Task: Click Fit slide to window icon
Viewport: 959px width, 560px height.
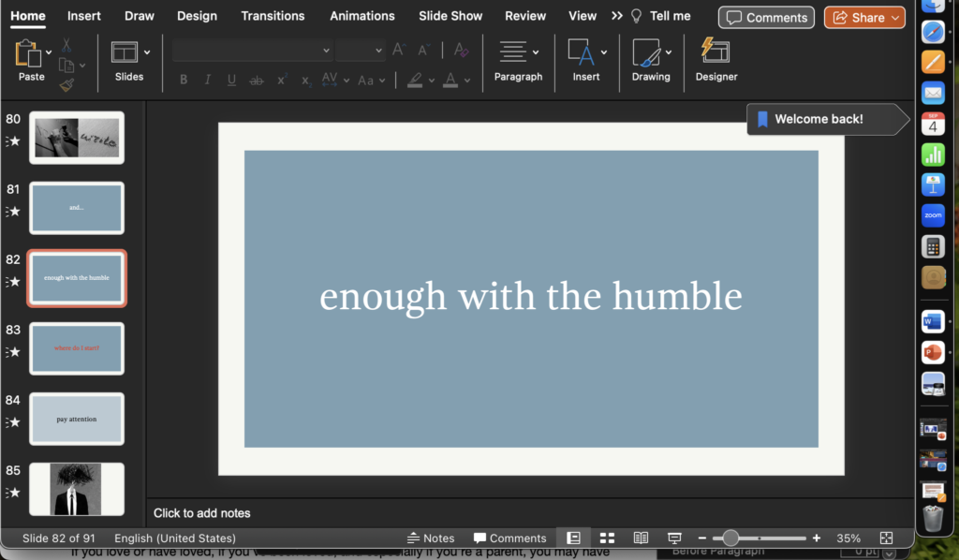Action: (886, 538)
